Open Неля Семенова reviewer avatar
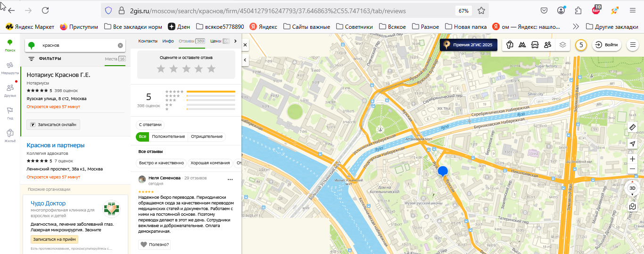This screenshot has width=644, height=254. 142,179
